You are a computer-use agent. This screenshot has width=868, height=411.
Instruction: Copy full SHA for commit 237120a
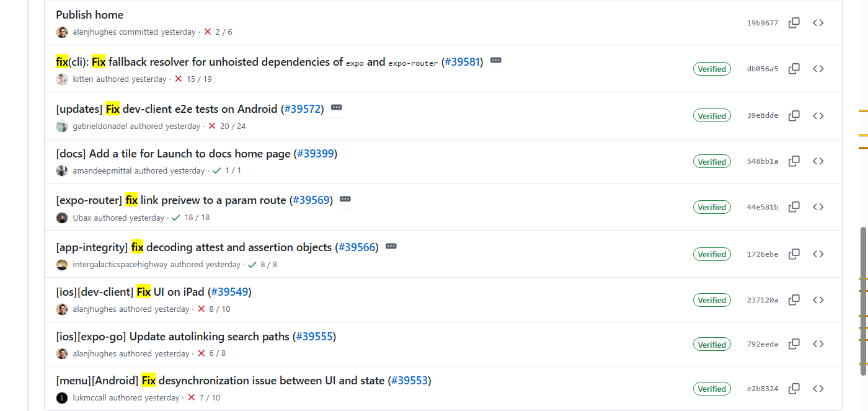794,300
